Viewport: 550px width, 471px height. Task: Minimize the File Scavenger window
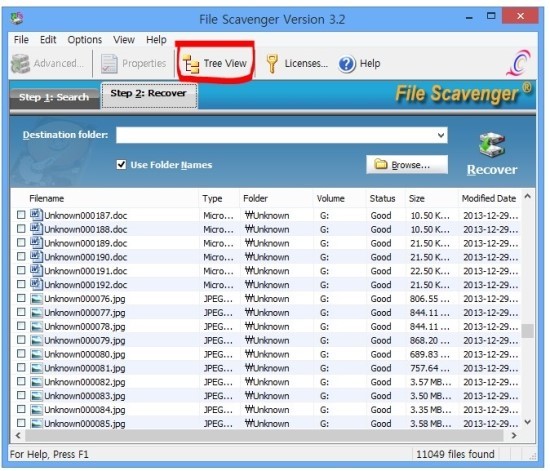[469, 17]
